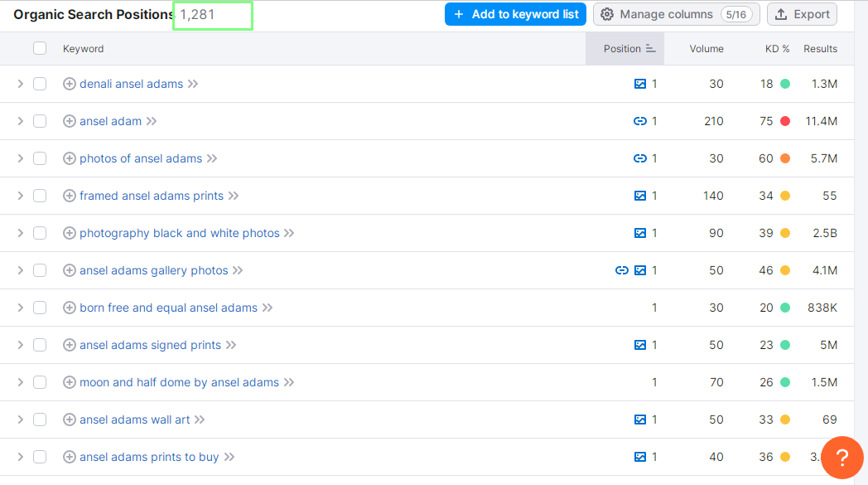Viewport: 868px width, 485px height.
Task: Open the 'ansel adams prints to buy' link
Action: 149,457
